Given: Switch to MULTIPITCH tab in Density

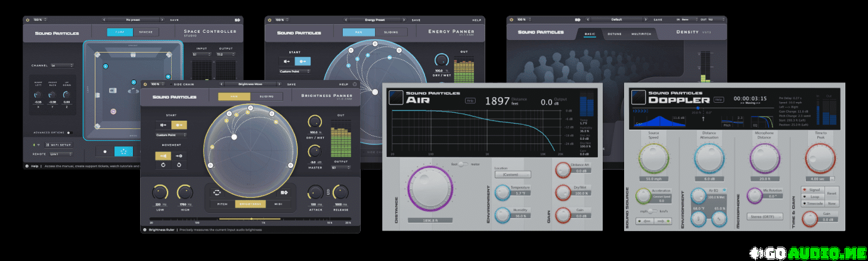Looking at the screenshot, I should [x=641, y=35].
